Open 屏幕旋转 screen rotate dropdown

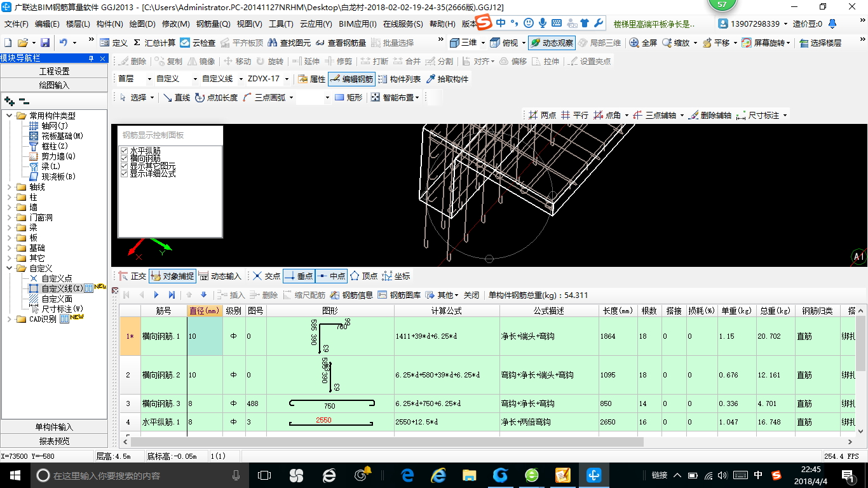(788, 43)
